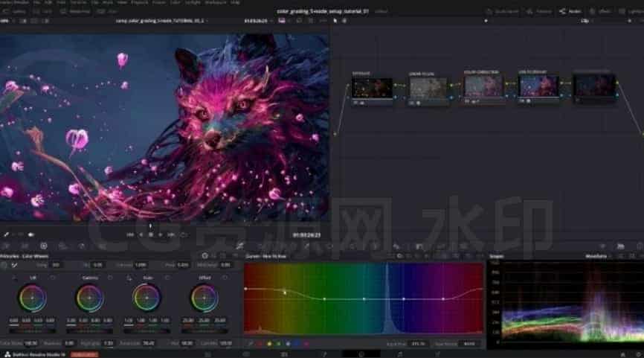The width and height of the screenshot is (644, 358).
Task: Select the blue hue swatch under curve
Action: point(297,344)
